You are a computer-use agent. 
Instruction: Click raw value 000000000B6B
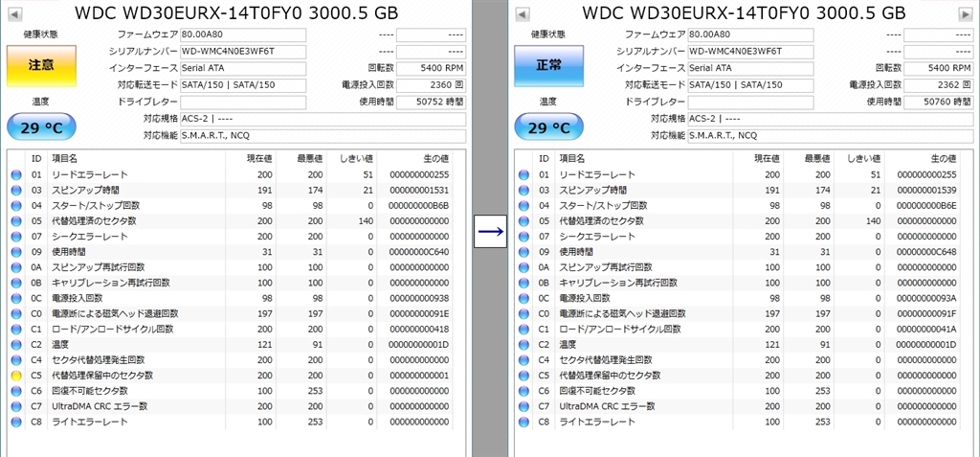point(419,206)
